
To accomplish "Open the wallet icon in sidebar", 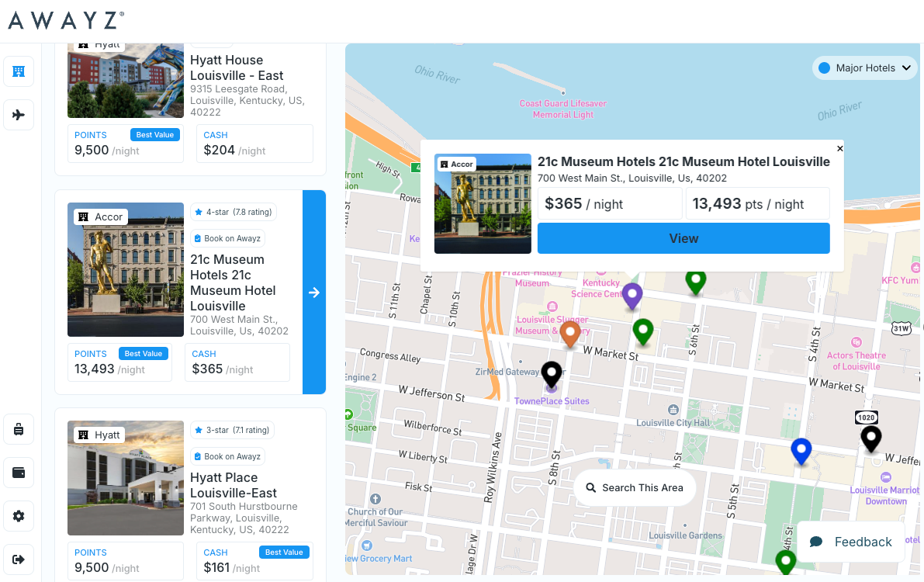I will click(19, 472).
